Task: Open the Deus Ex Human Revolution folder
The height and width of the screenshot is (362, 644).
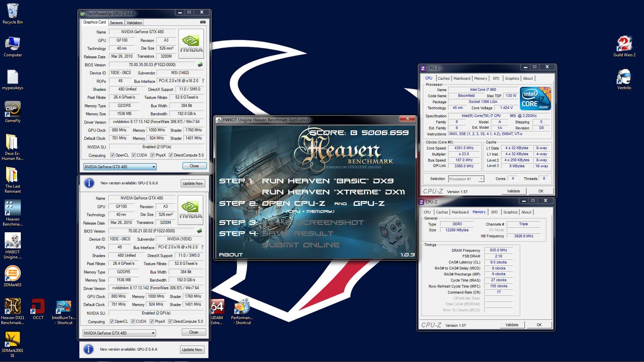Action: [13, 147]
